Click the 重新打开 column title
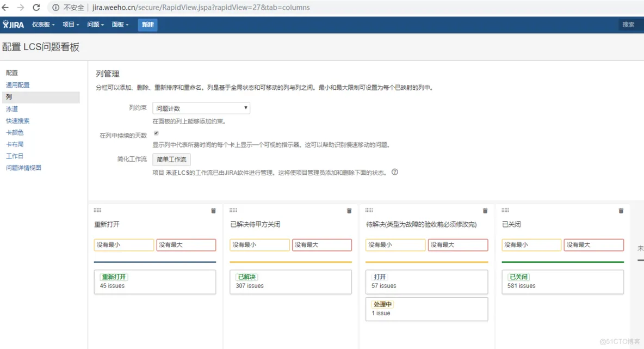 tap(107, 224)
